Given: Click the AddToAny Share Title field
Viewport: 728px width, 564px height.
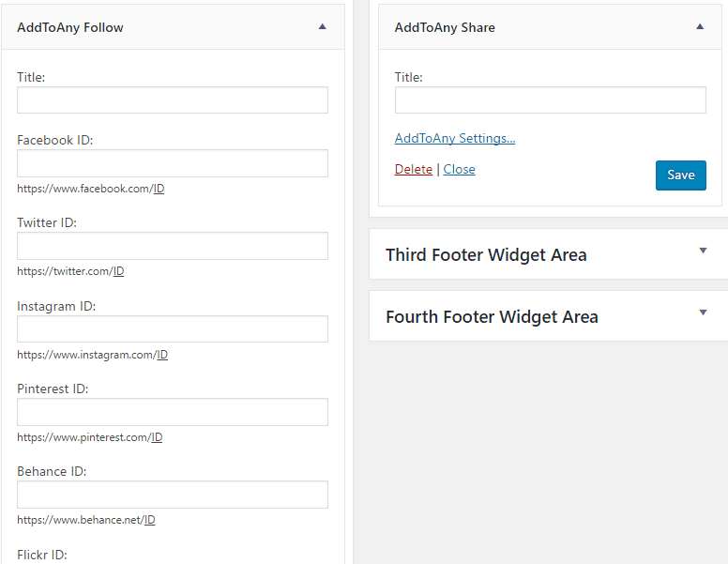Looking at the screenshot, I should coord(550,100).
